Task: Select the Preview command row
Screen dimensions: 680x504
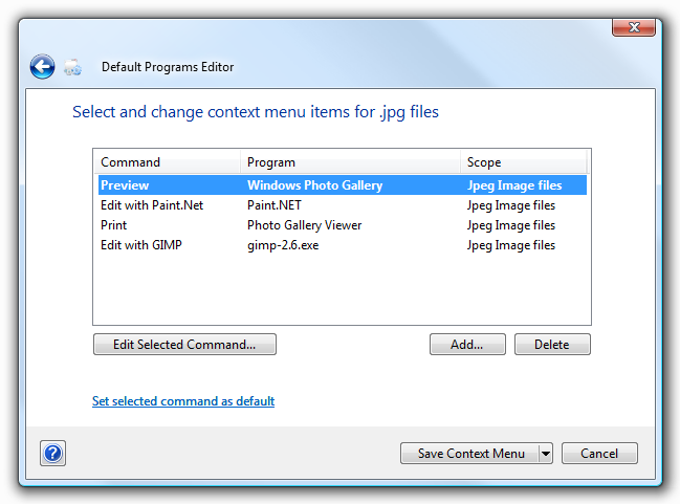Action: (342, 185)
